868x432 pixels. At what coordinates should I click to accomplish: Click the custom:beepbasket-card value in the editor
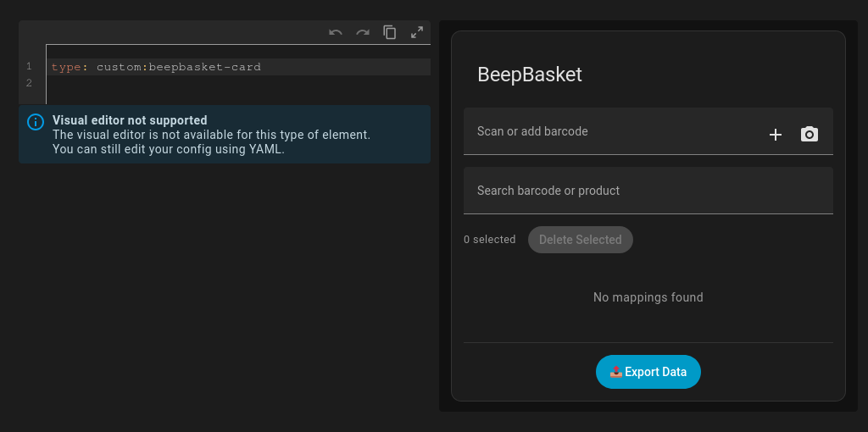[178, 67]
